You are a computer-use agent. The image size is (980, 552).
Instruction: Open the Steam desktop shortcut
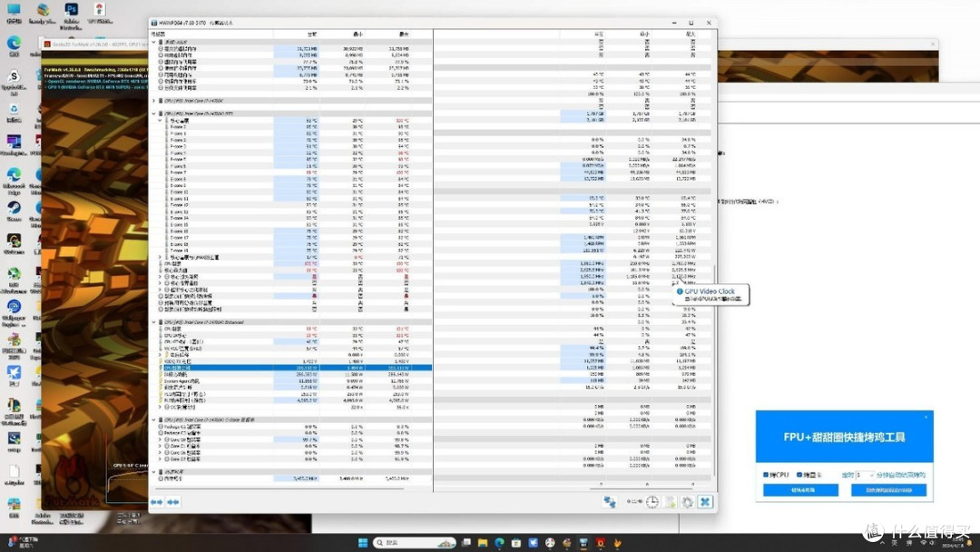tap(14, 208)
